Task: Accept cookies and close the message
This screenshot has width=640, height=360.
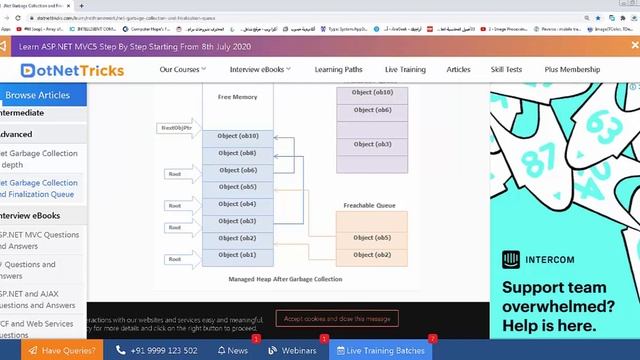Action: pyautogui.click(x=337, y=318)
